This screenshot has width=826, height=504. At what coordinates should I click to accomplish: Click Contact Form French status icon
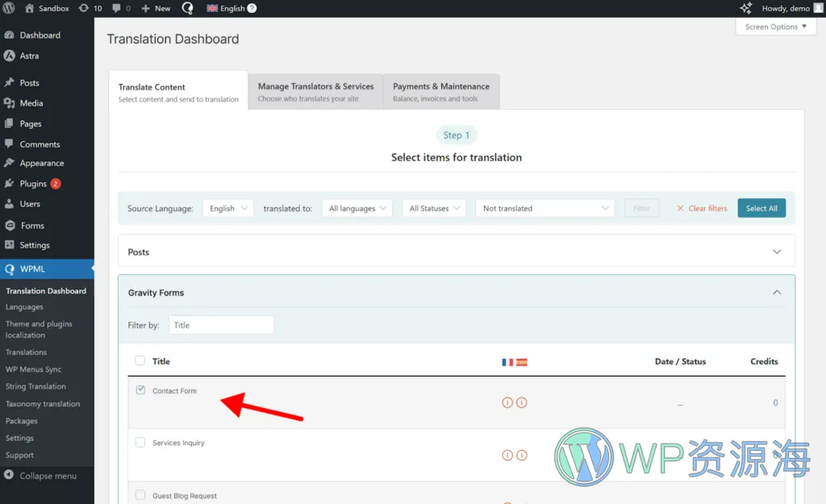click(x=507, y=403)
